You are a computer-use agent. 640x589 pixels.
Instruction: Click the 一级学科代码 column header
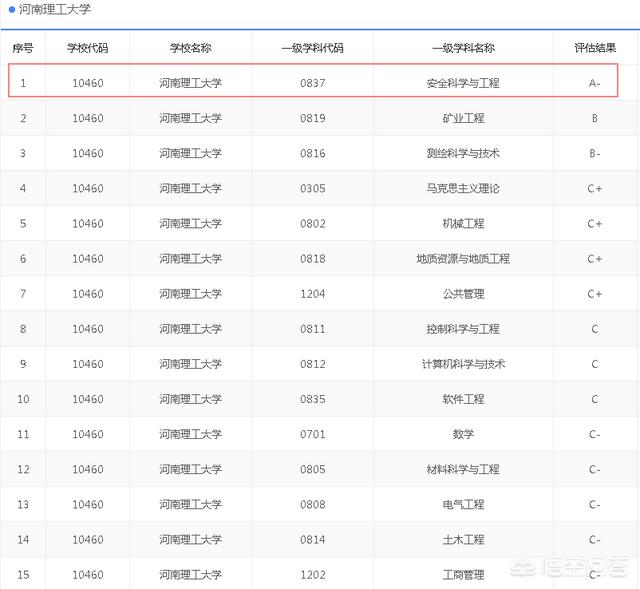coord(312,48)
